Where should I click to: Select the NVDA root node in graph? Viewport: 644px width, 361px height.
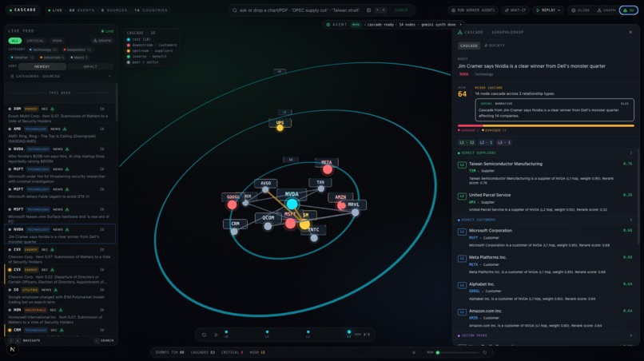[x=292, y=204]
